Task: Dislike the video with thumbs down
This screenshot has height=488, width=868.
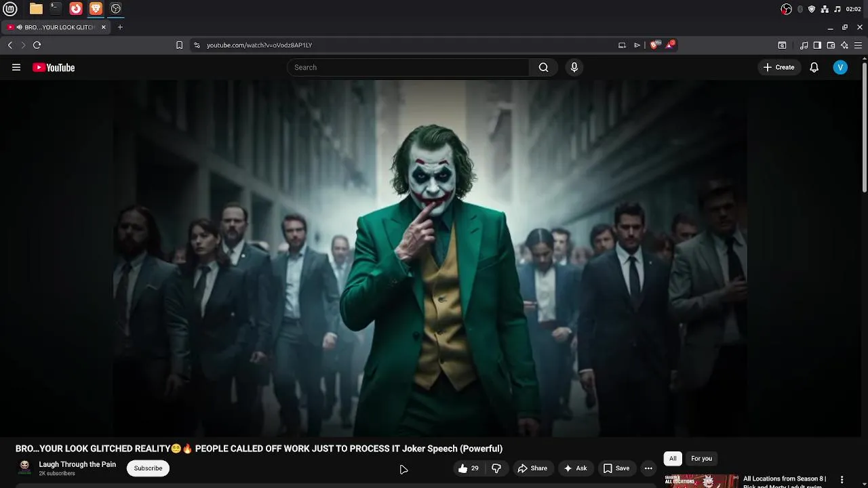Action: click(x=496, y=468)
